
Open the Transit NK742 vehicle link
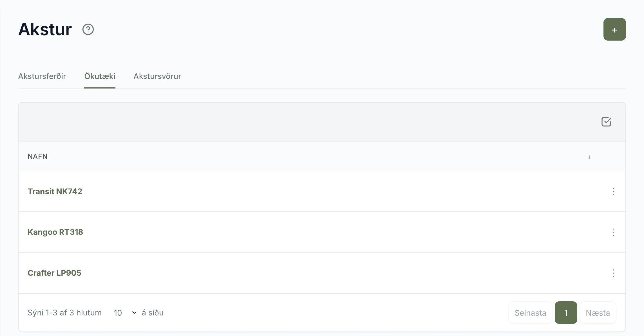point(55,191)
